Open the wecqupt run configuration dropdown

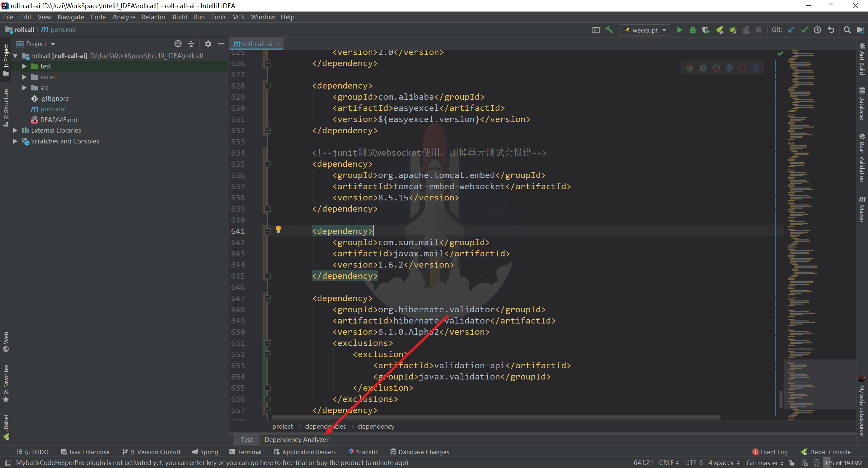click(x=645, y=30)
